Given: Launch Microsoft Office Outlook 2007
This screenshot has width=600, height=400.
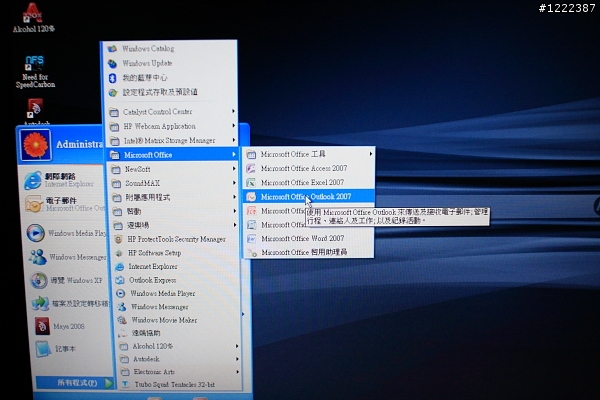Looking at the screenshot, I should (x=308, y=197).
